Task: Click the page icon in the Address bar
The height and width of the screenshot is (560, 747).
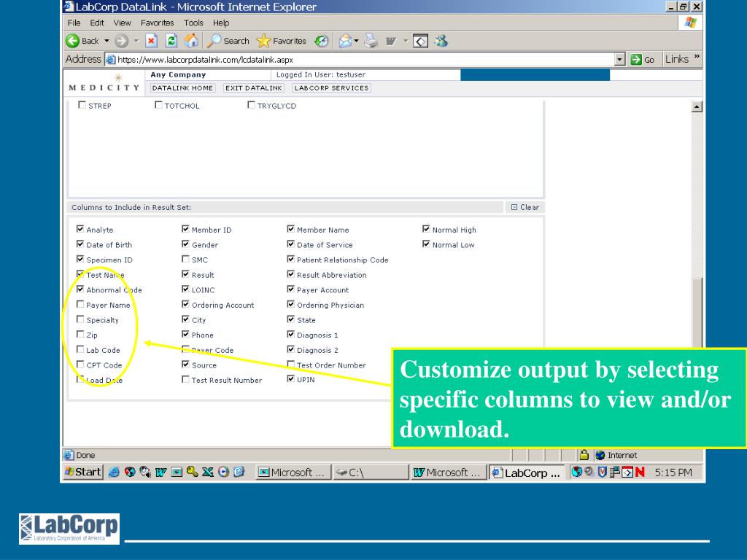Action: click(111, 60)
